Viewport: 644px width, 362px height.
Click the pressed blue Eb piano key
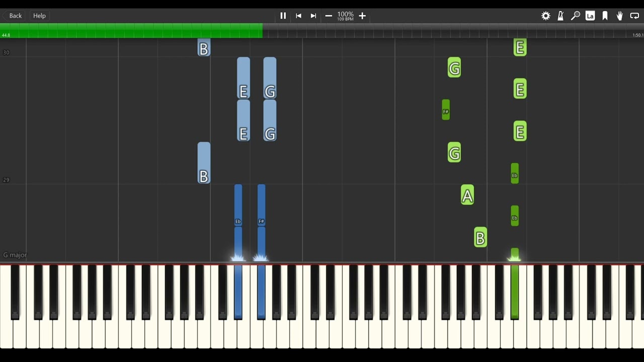pos(238,292)
